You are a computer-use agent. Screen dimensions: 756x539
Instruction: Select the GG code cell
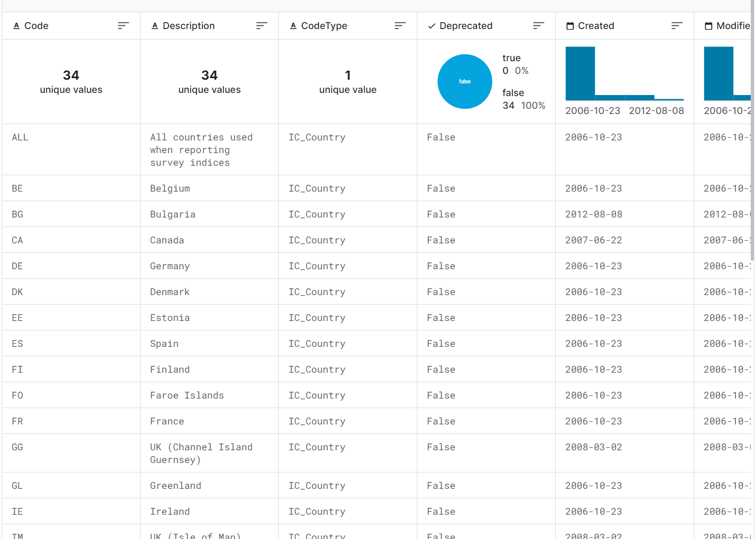pos(71,453)
